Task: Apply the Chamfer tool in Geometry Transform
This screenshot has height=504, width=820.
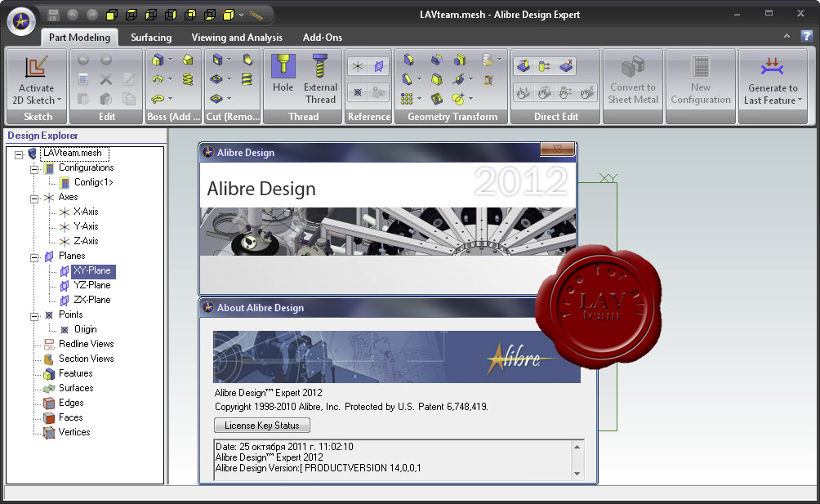Action: (408, 79)
